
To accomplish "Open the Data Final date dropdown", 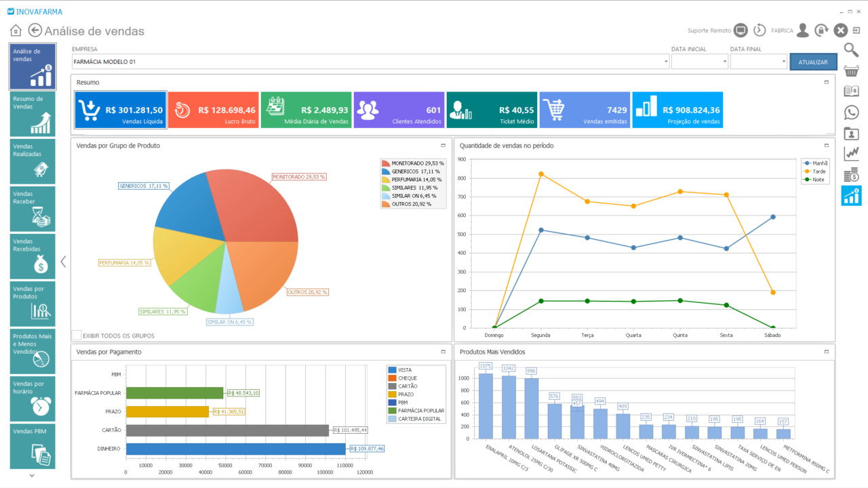I will [783, 62].
